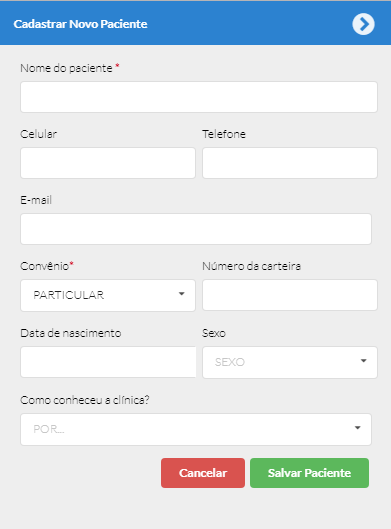This screenshot has width=391, height=529.
Task: Click the Celular label text
Action: click(38, 134)
